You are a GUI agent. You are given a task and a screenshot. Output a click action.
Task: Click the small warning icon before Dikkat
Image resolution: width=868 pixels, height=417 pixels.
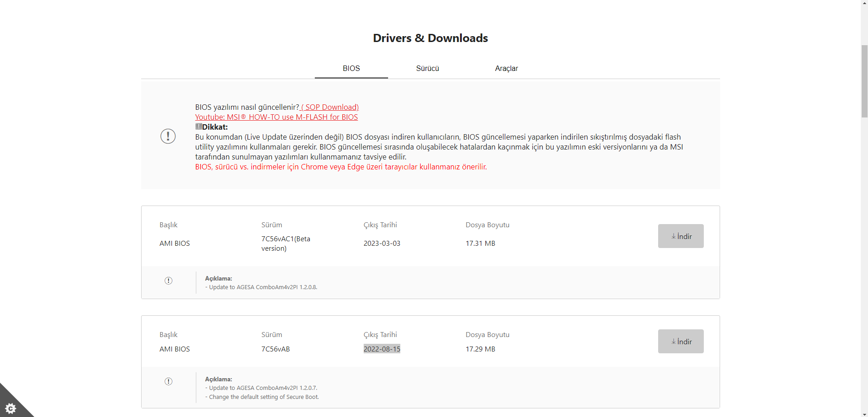(199, 127)
